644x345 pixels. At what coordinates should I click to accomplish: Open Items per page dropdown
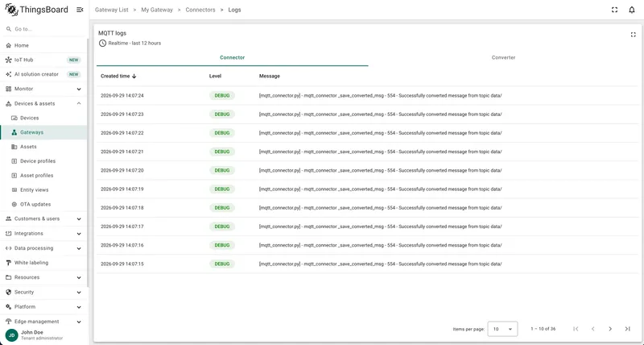click(x=502, y=329)
